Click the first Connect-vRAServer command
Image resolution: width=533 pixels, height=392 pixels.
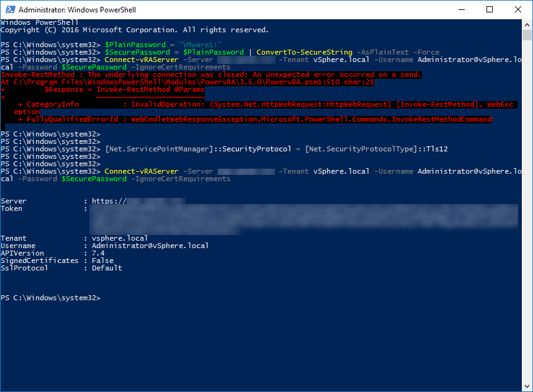click(141, 60)
